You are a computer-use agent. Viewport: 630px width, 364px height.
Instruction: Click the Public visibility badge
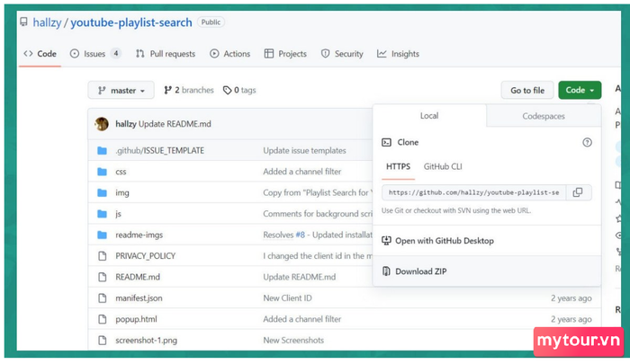click(x=211, y=22)
